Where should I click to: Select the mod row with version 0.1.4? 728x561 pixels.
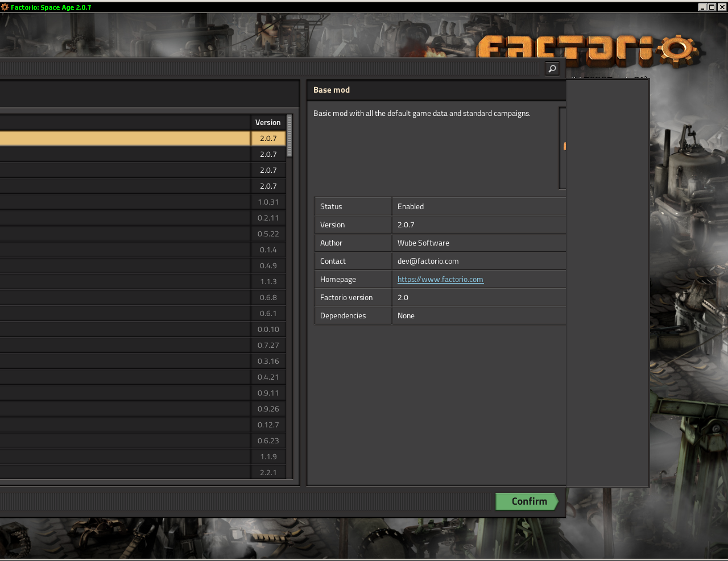[143, 250]
